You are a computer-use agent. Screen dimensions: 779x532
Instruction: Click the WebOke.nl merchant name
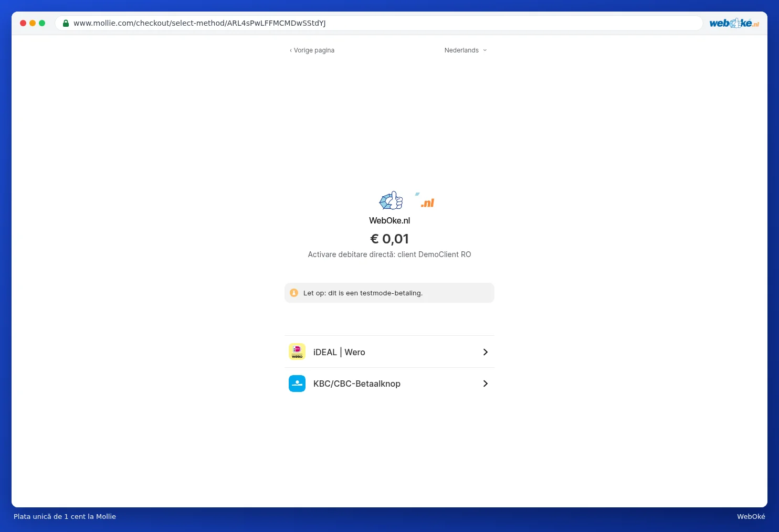(x=389, y=220)
